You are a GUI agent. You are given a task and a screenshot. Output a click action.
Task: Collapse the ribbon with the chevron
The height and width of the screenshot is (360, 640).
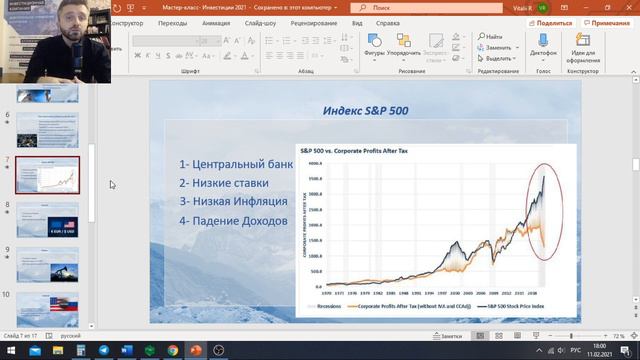633,72
